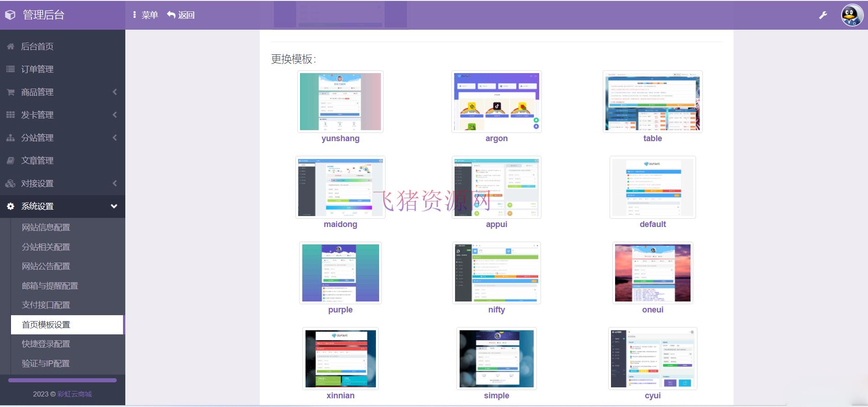
Task: Click the 彩虹云商城 footer link
Action: tap(75, 394)
